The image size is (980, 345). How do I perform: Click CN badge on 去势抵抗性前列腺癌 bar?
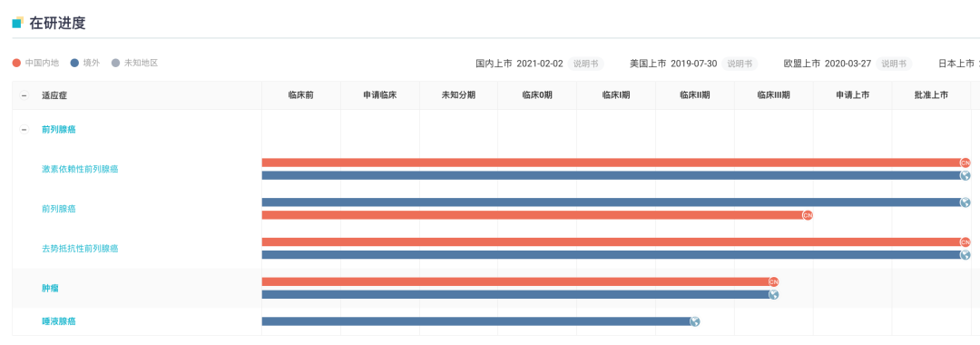click(965, 241)
